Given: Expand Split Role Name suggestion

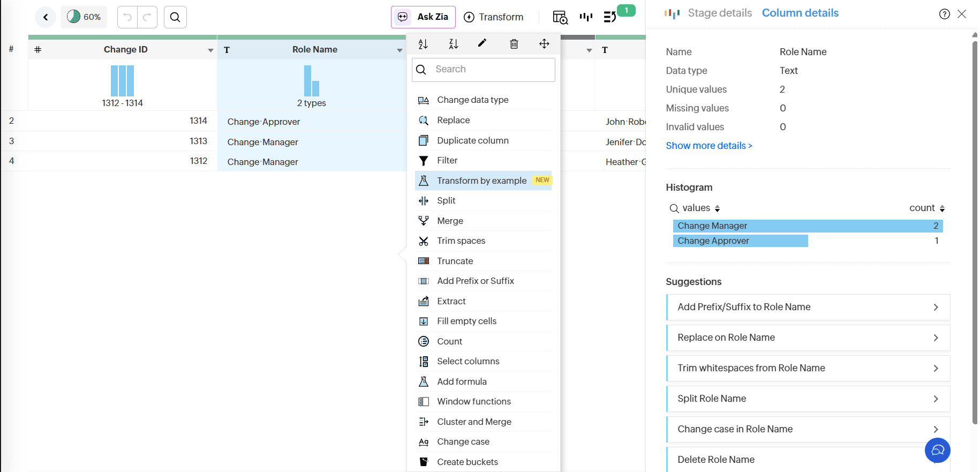Looking at the screenshot, I should click(808, 399).
